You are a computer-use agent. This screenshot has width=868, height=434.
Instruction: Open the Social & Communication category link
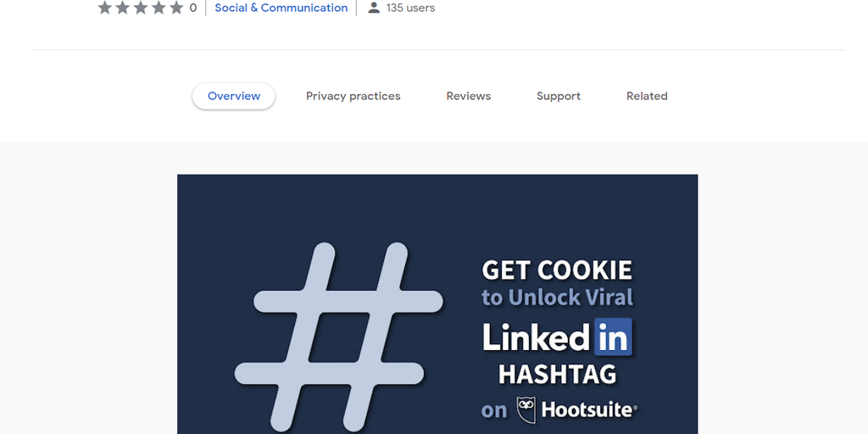281,8
